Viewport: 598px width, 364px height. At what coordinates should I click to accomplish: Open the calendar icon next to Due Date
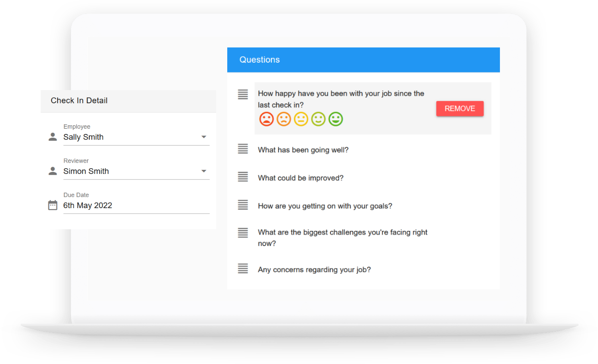[x=52, y=205]
